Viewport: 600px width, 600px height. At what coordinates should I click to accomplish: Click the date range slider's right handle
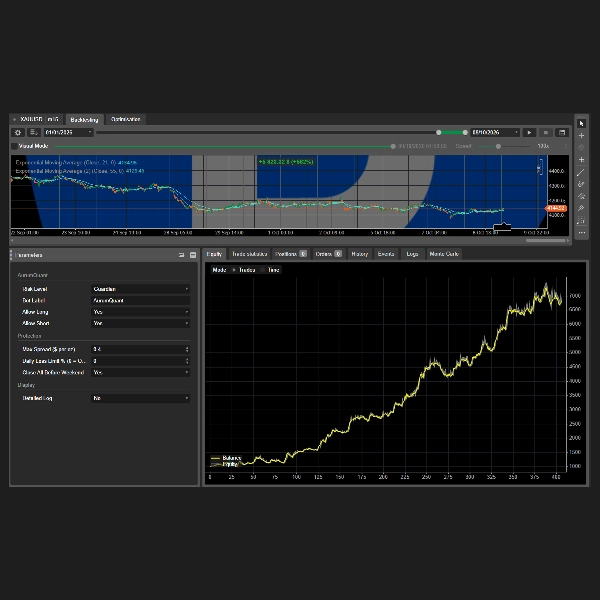click(x=465, y=132)
